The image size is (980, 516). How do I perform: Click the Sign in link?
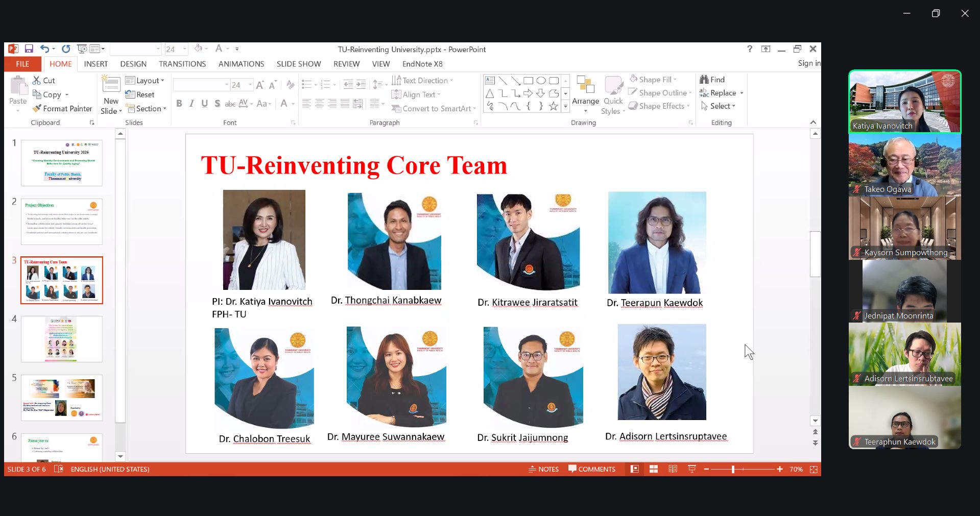coord(808,63)
